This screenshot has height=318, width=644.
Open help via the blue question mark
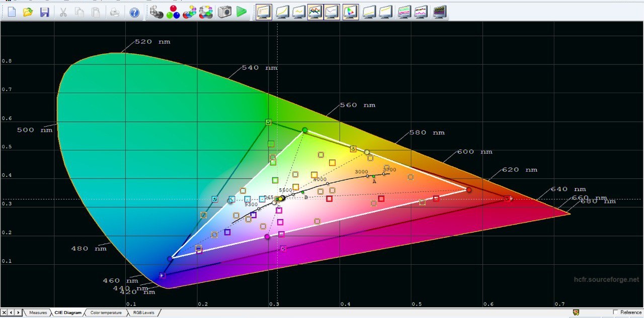pyautogui.click(x=134, y=12)
